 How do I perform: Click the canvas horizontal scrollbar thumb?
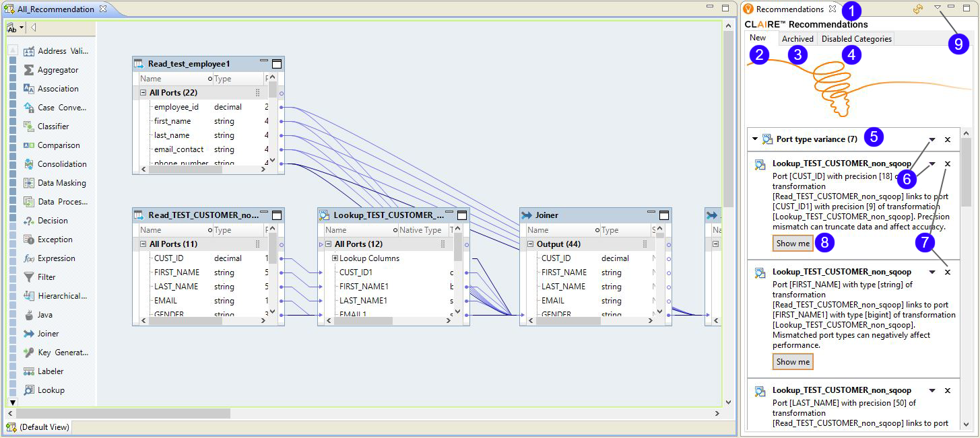123,413
